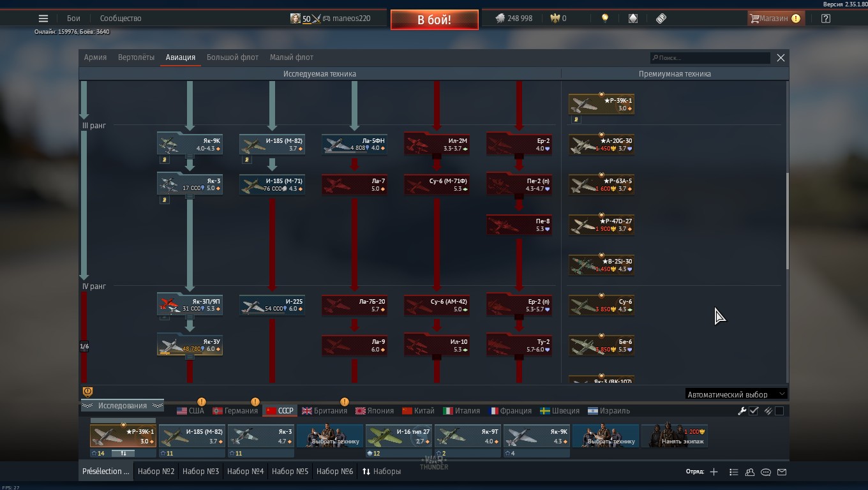Select the Китай nation tab
Image resolution: width=868 pixels, height=490 pixels.
tap(418, 411)
